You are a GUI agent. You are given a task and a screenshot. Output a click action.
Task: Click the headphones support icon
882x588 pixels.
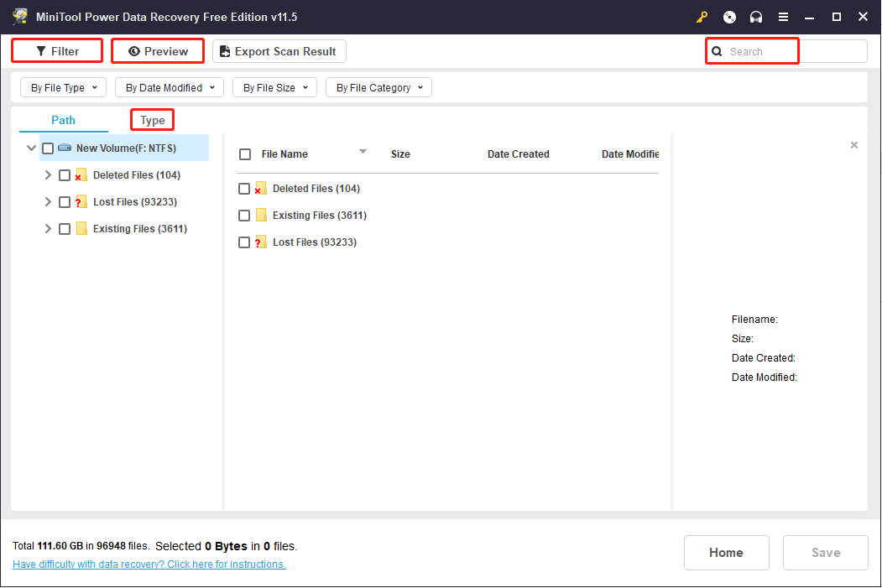[x=755, y=17]
